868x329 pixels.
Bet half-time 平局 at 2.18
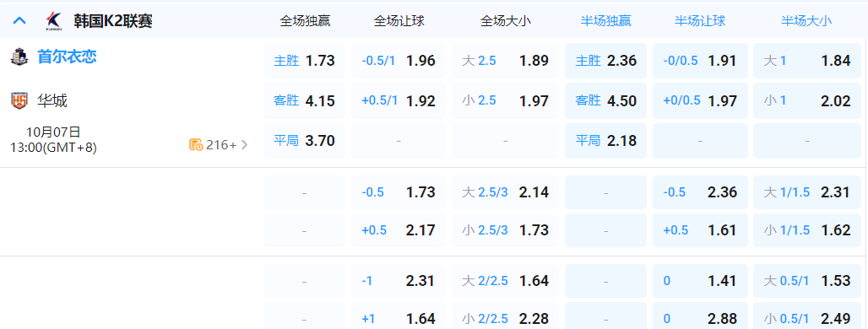605,140
